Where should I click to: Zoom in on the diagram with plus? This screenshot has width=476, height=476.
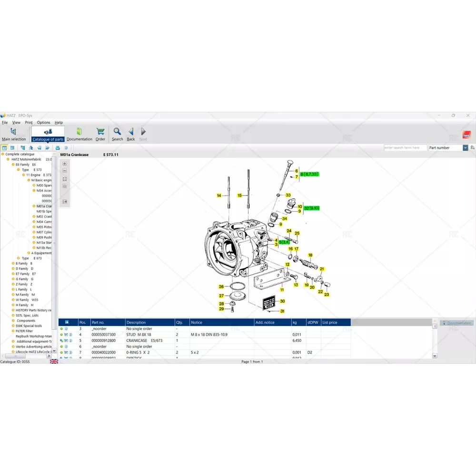point(65,164)
